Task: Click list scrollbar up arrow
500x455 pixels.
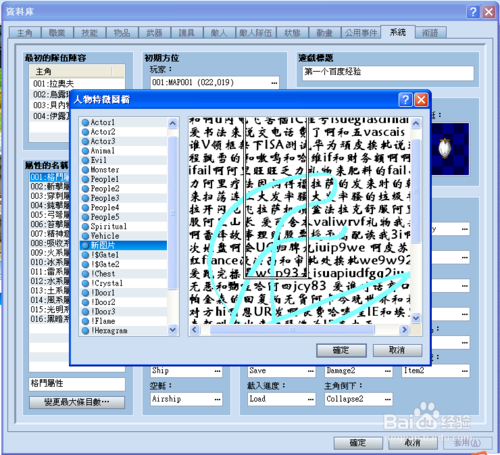Action: tap(173, 124)
